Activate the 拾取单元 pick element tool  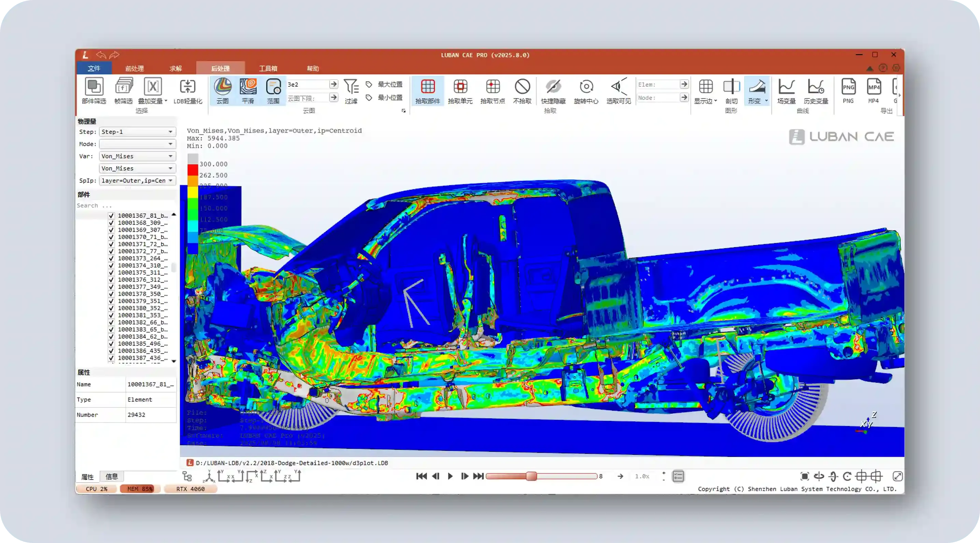click(x=460, y=87)
